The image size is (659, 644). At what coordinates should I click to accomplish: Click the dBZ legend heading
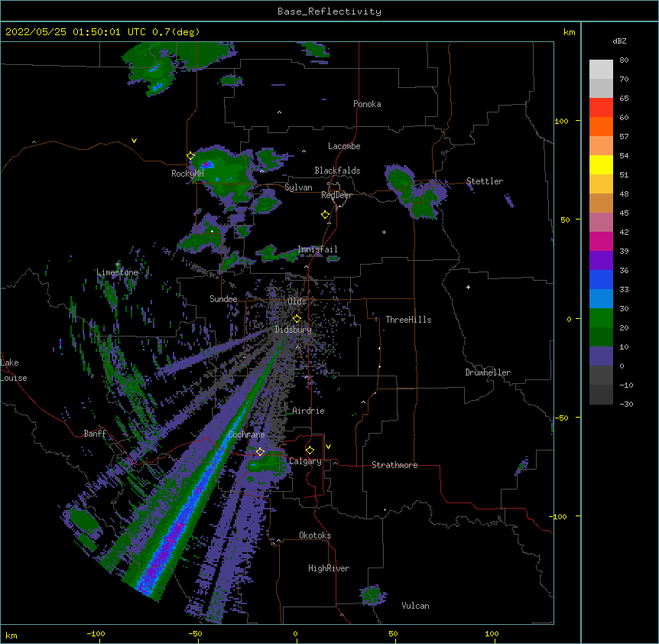pyautogui.click(x=619, y=41)
